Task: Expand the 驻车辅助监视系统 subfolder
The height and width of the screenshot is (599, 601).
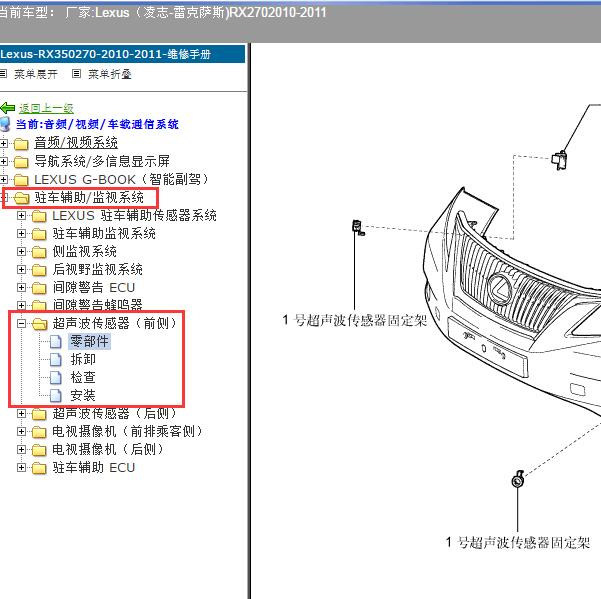Action: point(21,234)
